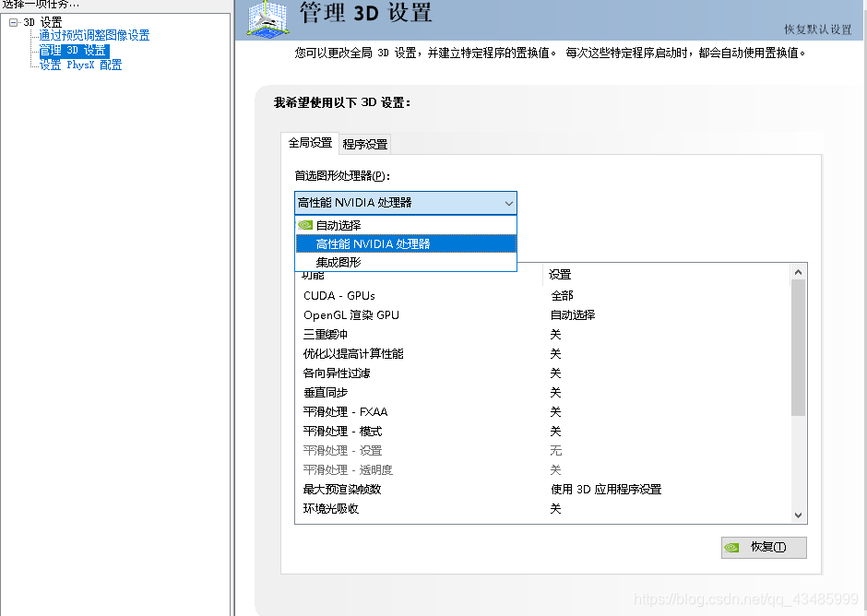This screenshot has width=867, height=616.
Task: Click the 全部 value for CUDA - GPUs
Action: coord(562,296)
